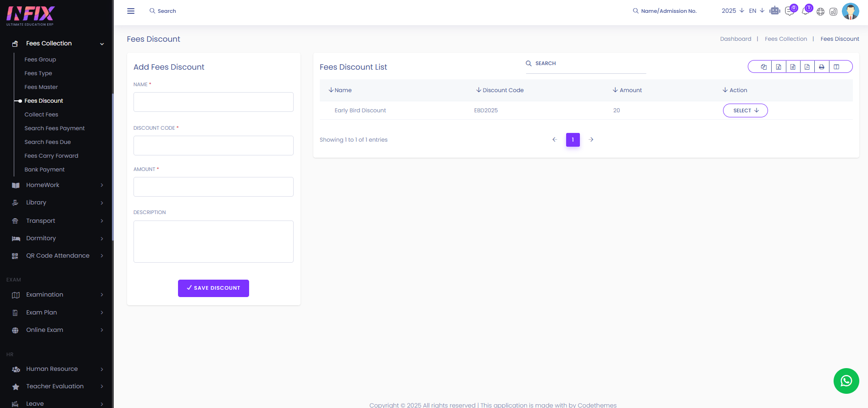Expand the Examination menu
Viewport: 868px width, 408px height.
click(58, 295)
